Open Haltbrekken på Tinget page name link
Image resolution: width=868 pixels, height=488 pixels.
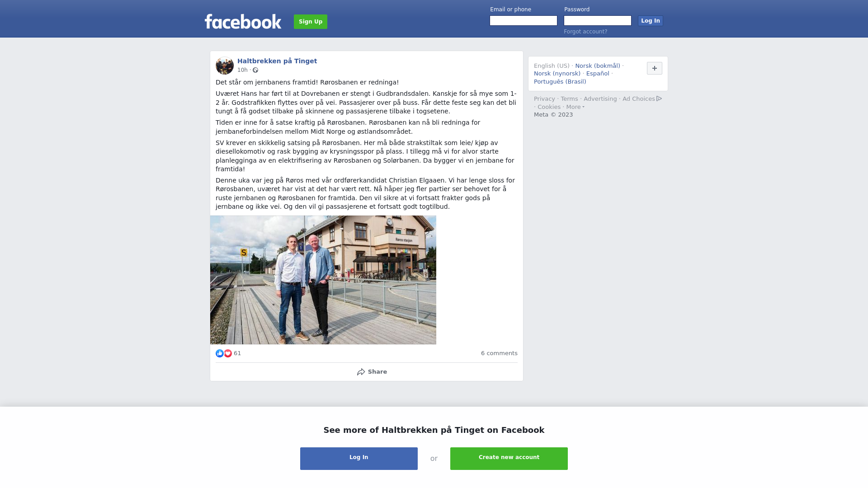point(277,61)
